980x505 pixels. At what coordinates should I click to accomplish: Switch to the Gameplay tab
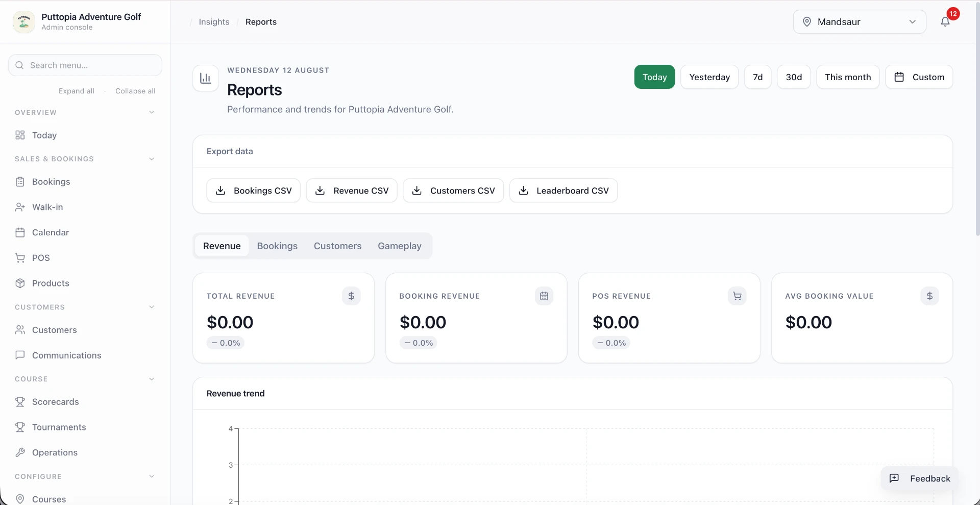(x=400, y=246)
